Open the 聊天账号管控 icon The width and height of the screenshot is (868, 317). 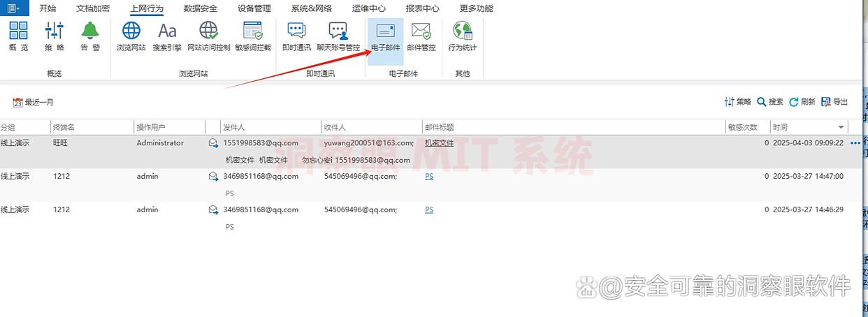[x=338, y=36]
